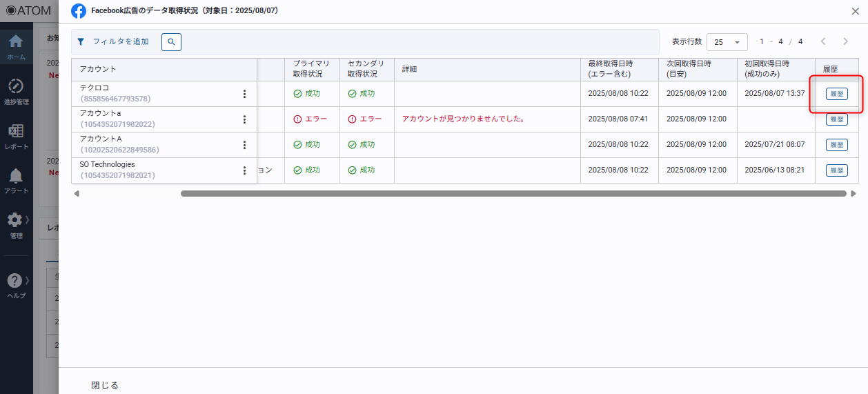Click the Home icon in sidebar
Image resolution: width=868 pixels, height=394 pixels.
pyautogui.click(x=16, y=42)
